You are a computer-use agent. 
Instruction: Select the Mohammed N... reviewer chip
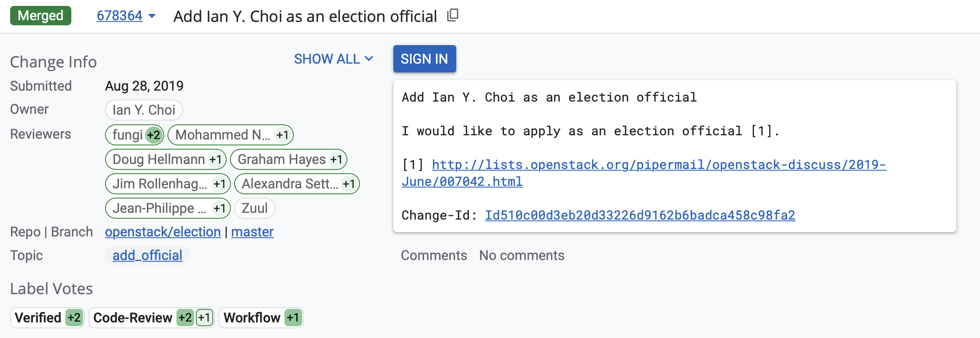pos(222,135)
